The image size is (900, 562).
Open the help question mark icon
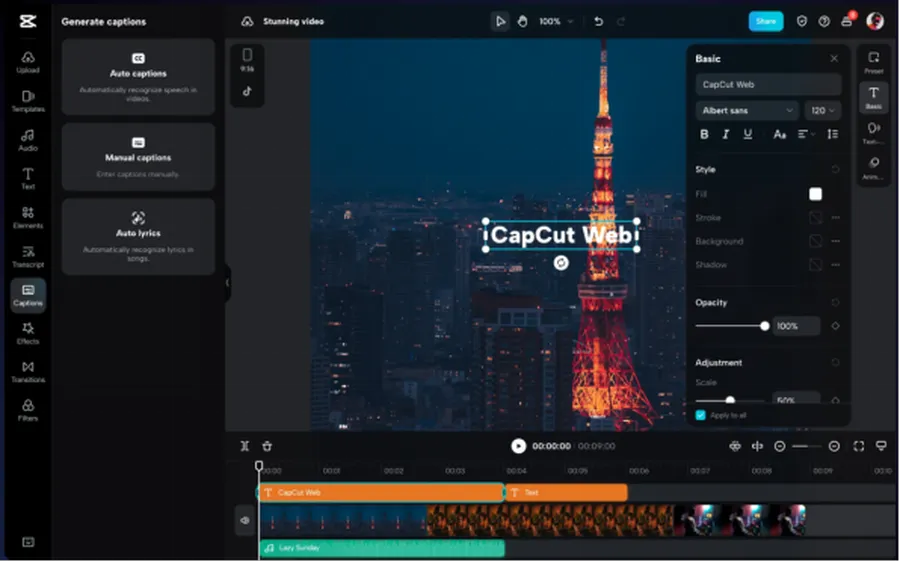824,21
